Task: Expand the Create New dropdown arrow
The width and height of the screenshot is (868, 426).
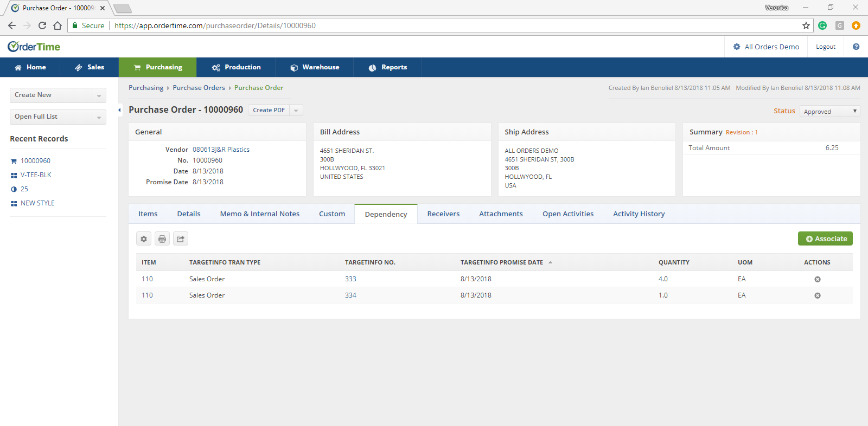Action: [x=99, y=95]
